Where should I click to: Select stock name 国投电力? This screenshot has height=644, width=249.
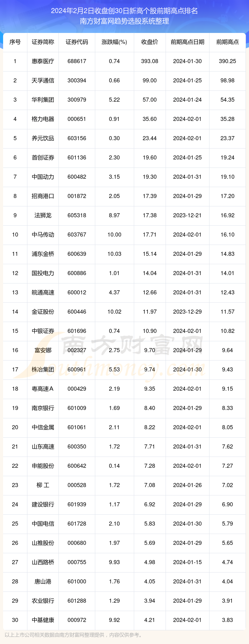click(43, 273)
